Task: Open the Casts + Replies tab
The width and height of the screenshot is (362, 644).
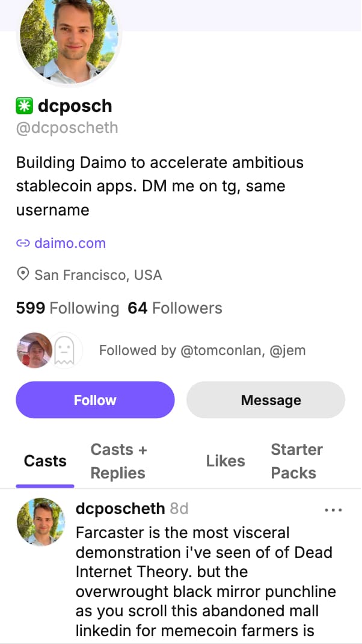Action: click(x=118, y=461)
